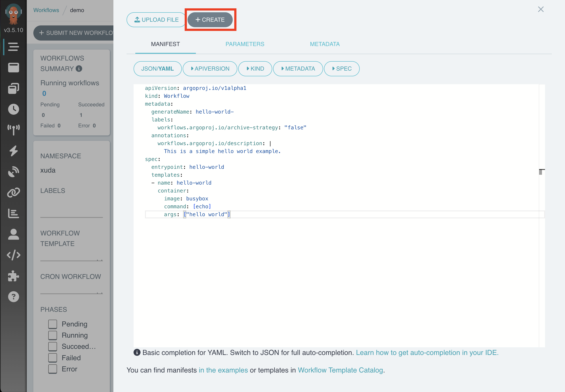Open Workflow Template Catalog link
This screenshot has height=392, width=565.
point(340,370)
